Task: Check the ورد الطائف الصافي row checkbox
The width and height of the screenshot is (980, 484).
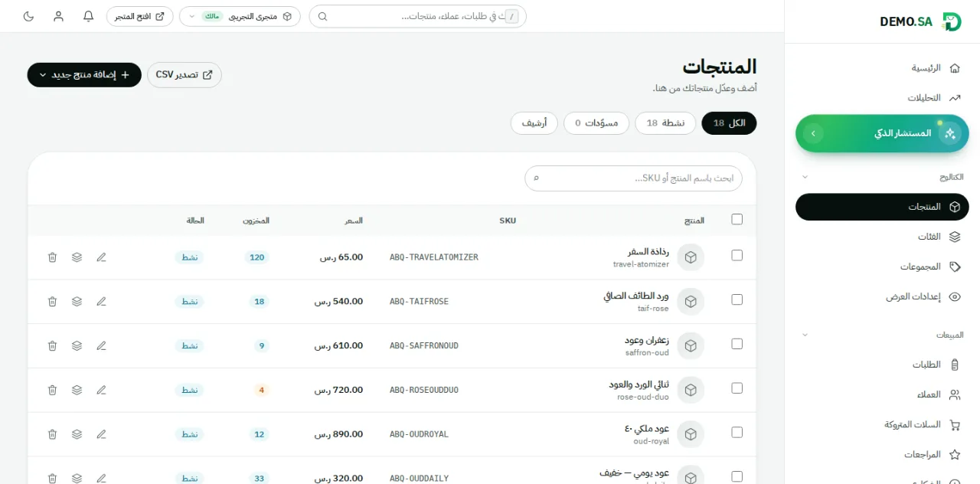Action: (737, 299)
